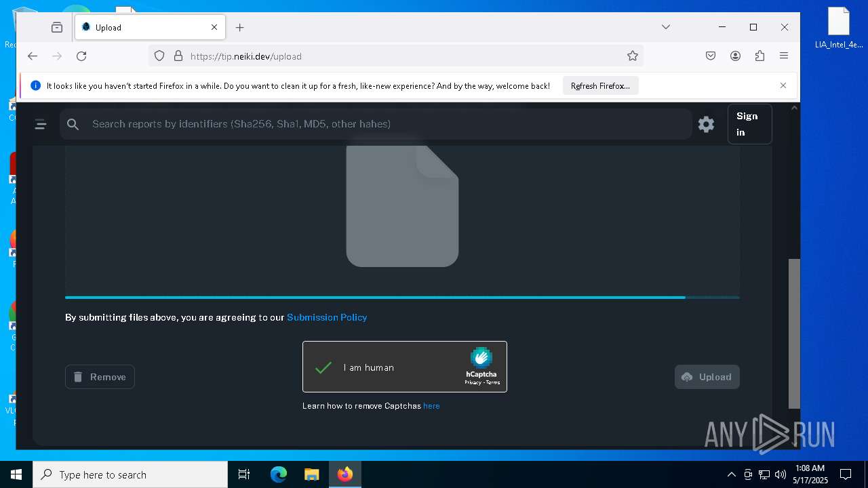Launch Microsoft Edge from the taskbar
Viewport: 868px width, 488px height.
click(x=279, y=474)
